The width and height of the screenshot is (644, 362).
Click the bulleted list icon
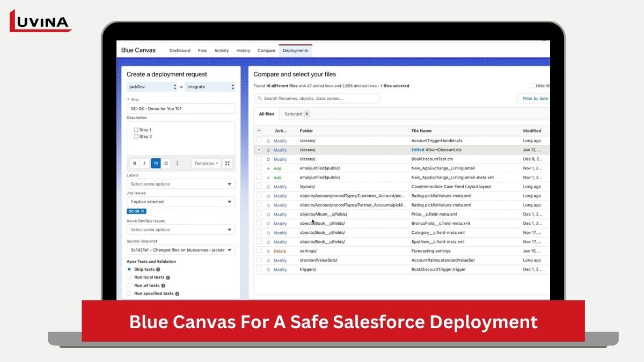pyautogui.click(x=166, y=164)
